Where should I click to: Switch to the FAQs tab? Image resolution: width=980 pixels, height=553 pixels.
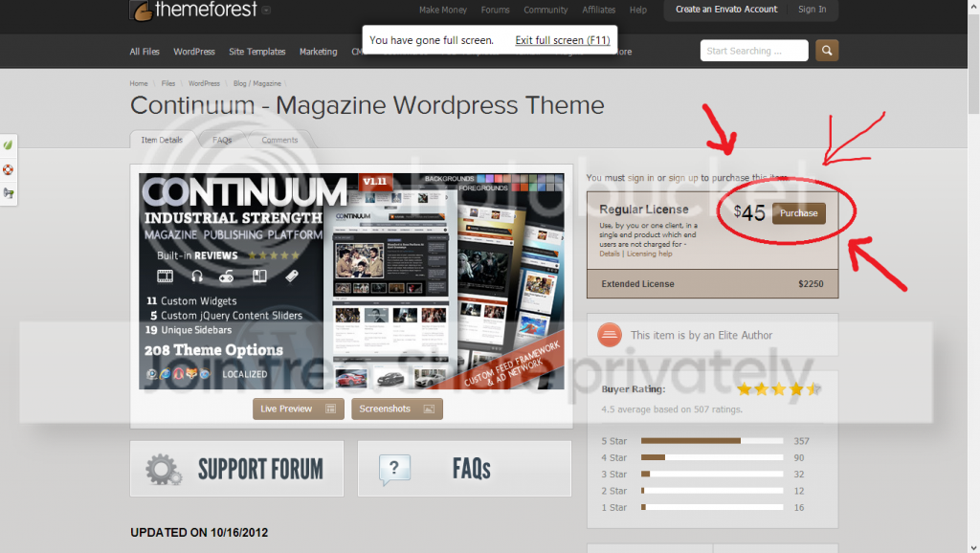click(222, 140)
